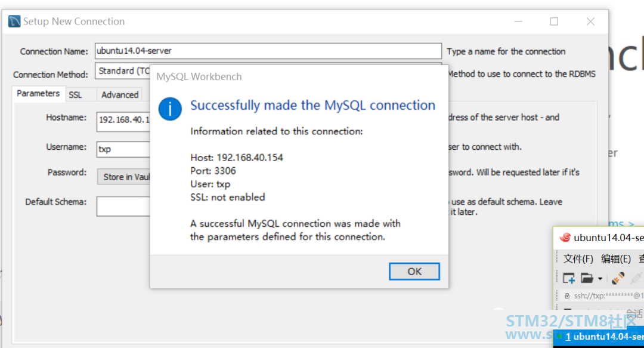Image resolution: width=644 pixels, height=348 pixels.
Task: Click the blue information icon in dialog
Action: (x=170, y=109)
